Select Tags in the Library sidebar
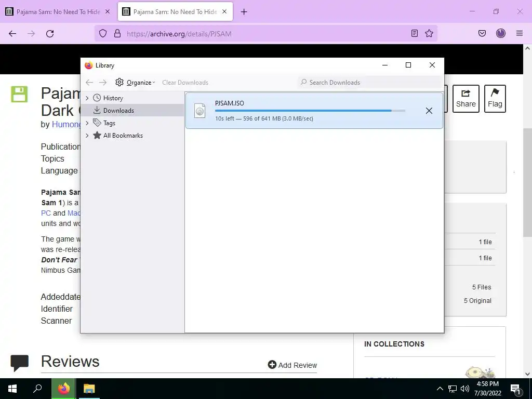Viewport: 532px width, 399px height. coord(109,123)
